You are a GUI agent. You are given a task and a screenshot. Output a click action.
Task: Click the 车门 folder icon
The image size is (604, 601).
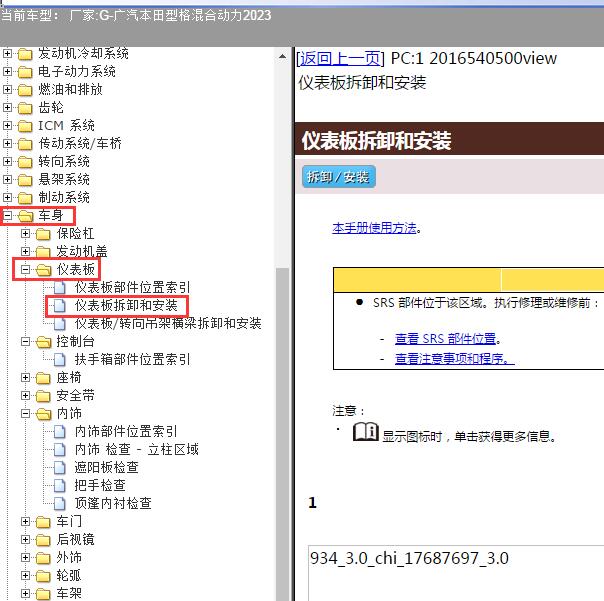43,522
